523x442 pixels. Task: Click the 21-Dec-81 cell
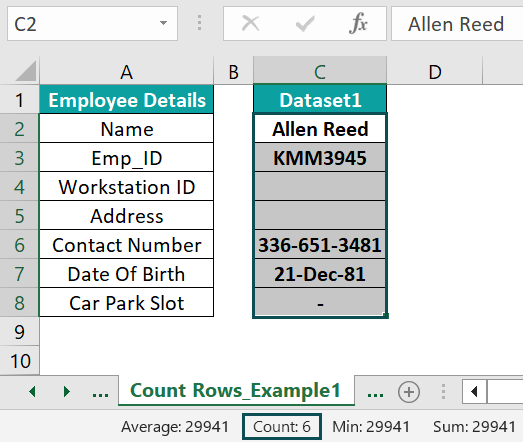(x=320, y=274)
